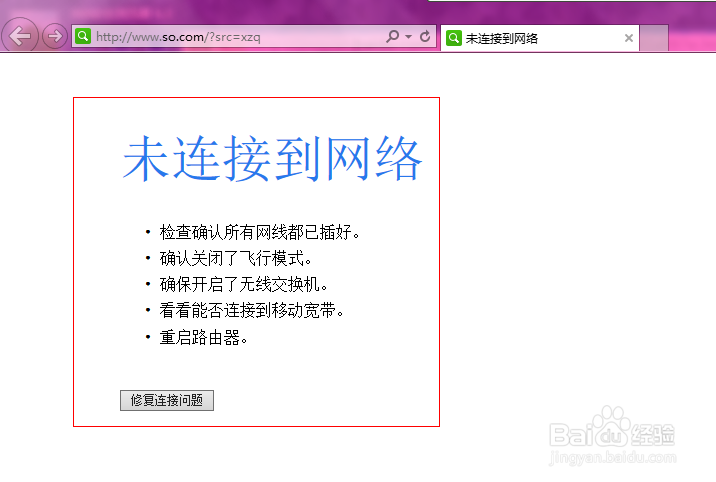Click the text 看看能否连接到移动宽带。
Image resolution: width=716 pixels, height=482 pixels.
252,310
